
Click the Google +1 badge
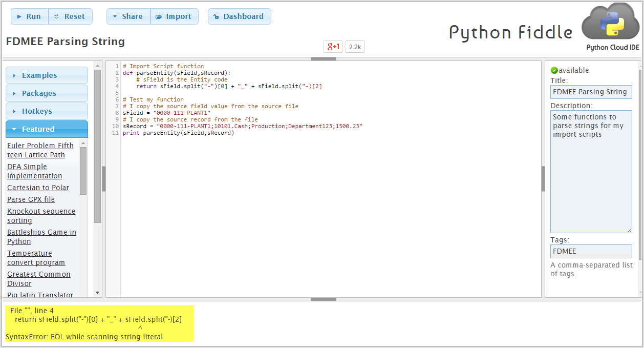(333, 47)
